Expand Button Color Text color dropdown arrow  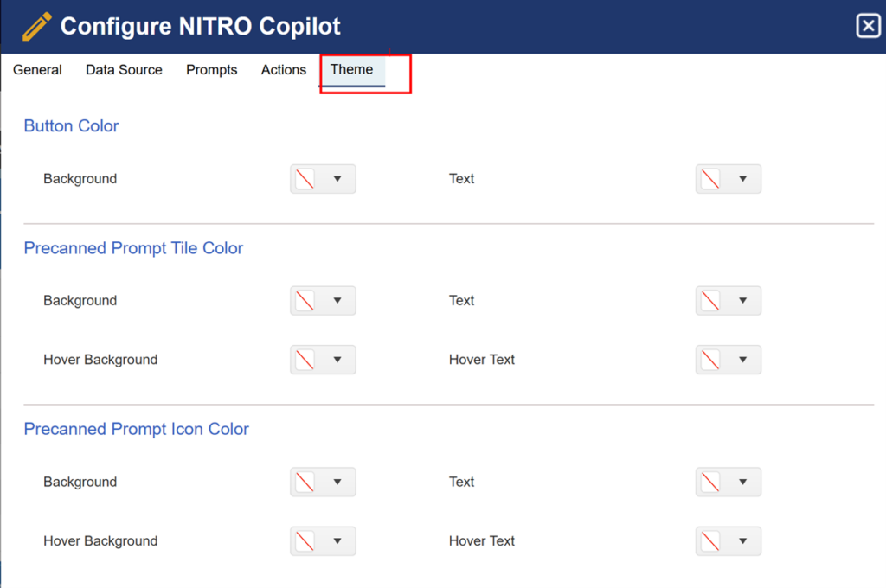click(x=742, y=178)
